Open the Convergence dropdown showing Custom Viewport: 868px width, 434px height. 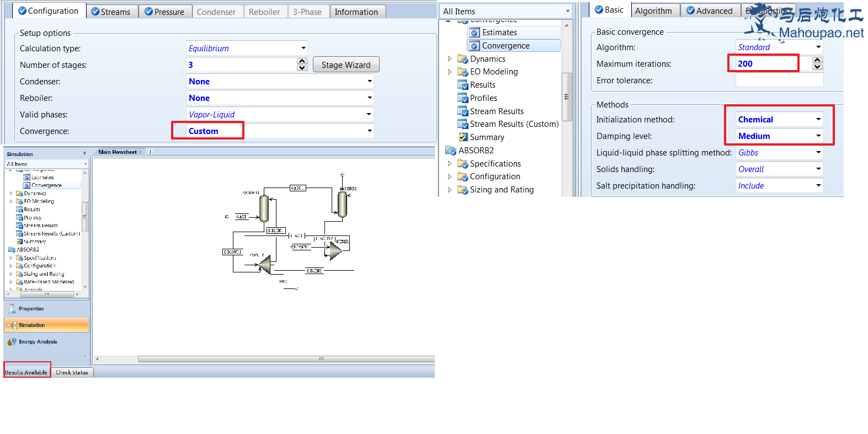(x=369, y=131)
